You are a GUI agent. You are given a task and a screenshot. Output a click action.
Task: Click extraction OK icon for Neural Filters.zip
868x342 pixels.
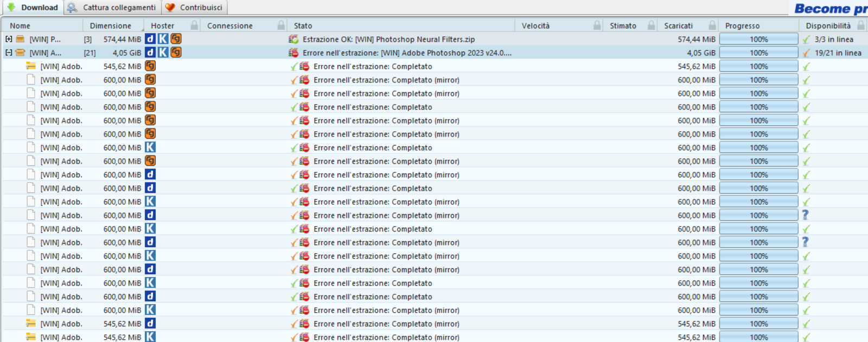click(293, 39)
